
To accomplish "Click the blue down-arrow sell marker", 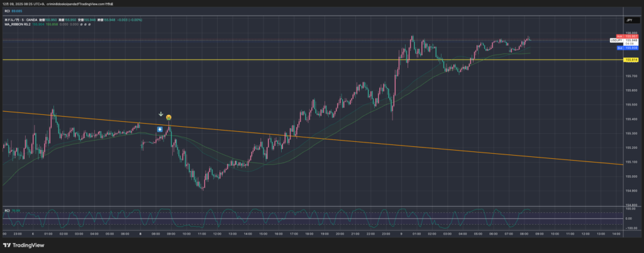I will 160,129.
